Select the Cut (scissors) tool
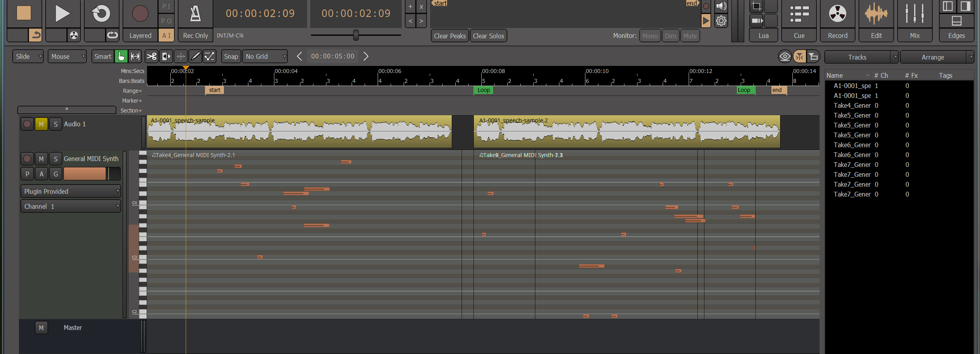This screenshot has width=980, height=354. [x=151, y=56]
